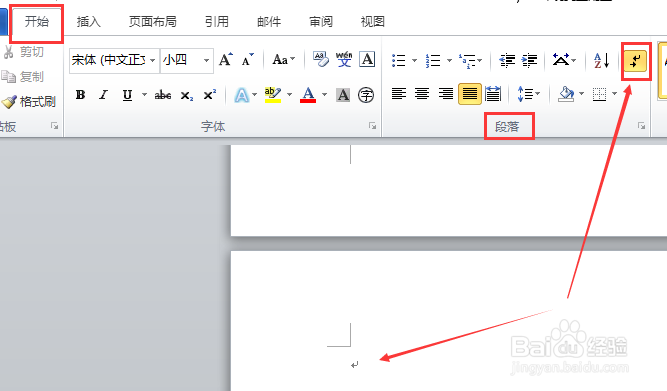Screen dimensions: 667x391
Task: Expand the text effects dropdown arrow
Action: (x=255, y=95)
